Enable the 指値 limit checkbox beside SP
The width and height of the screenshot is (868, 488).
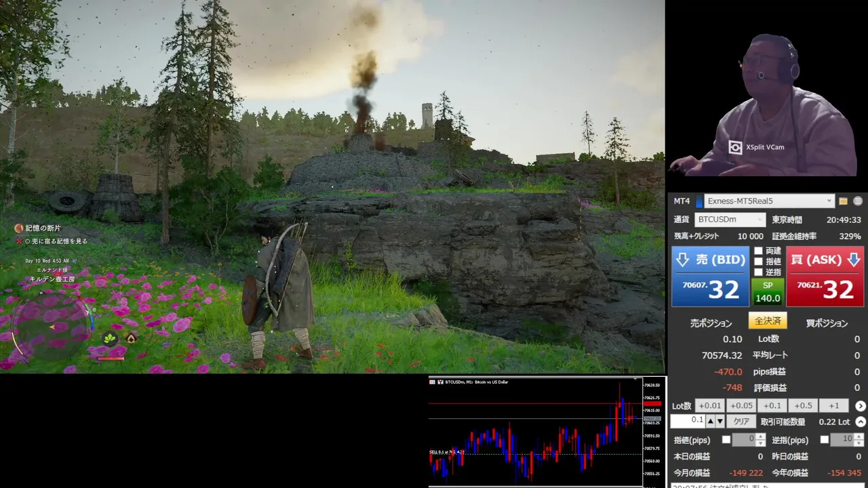759,262
